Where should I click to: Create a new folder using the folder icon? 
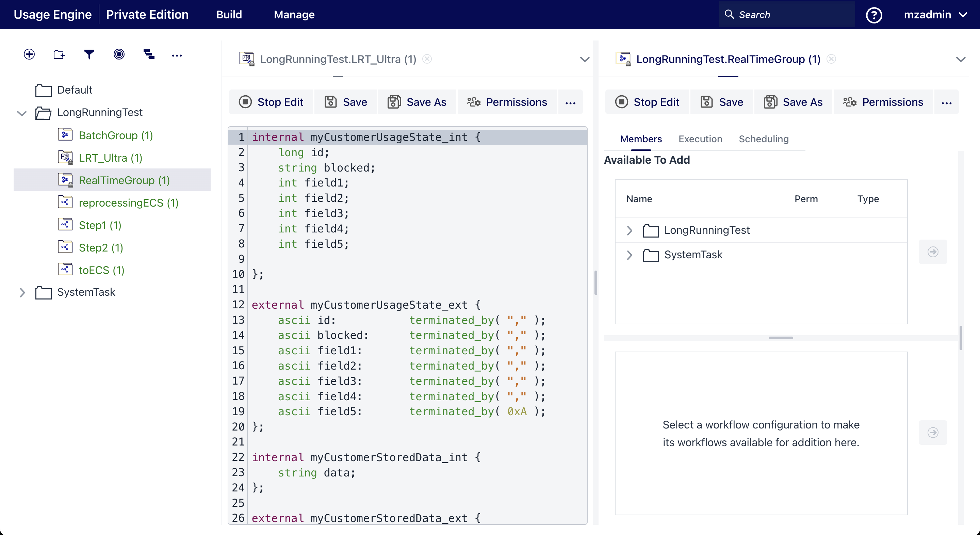(x=59, y=54)
